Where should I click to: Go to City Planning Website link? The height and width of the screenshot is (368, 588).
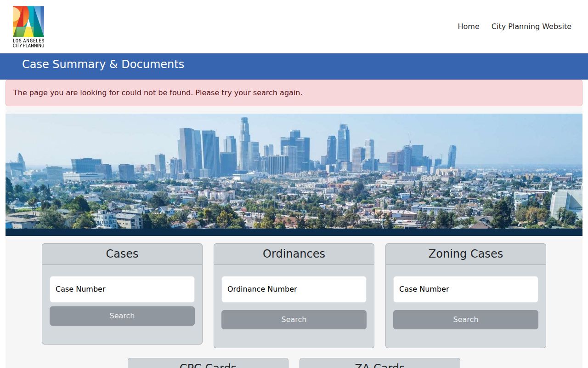click(x=531, y=27)
